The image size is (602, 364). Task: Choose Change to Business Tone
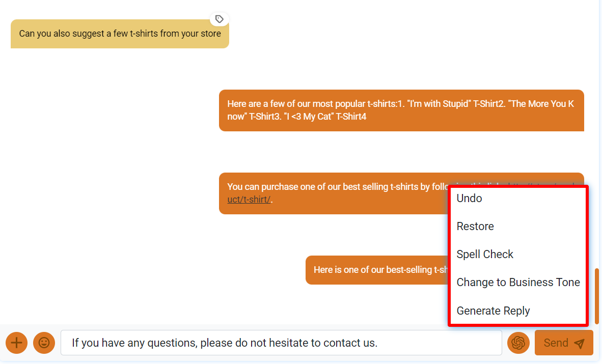click(518, 282)
